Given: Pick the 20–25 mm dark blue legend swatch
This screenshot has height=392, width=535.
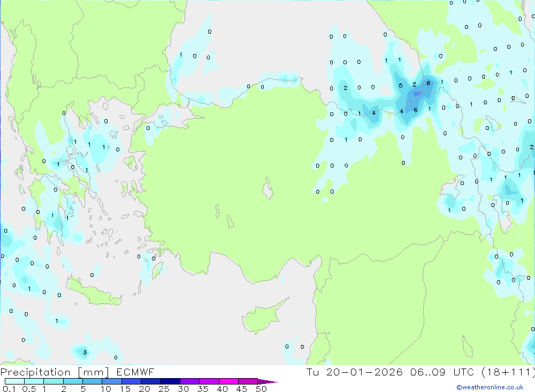Looking at the screenshot, I should [x=150, y=381].
